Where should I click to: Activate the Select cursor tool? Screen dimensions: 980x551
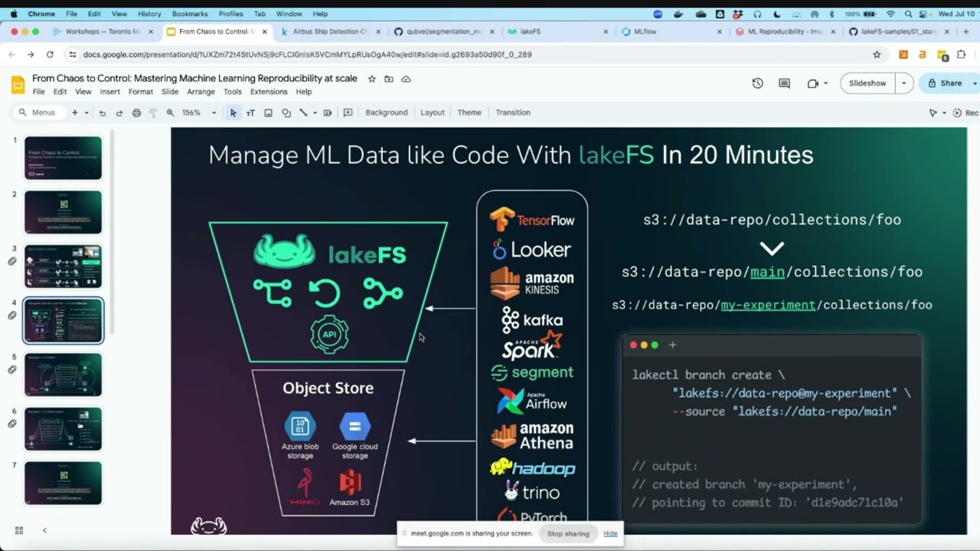point(234,112)
